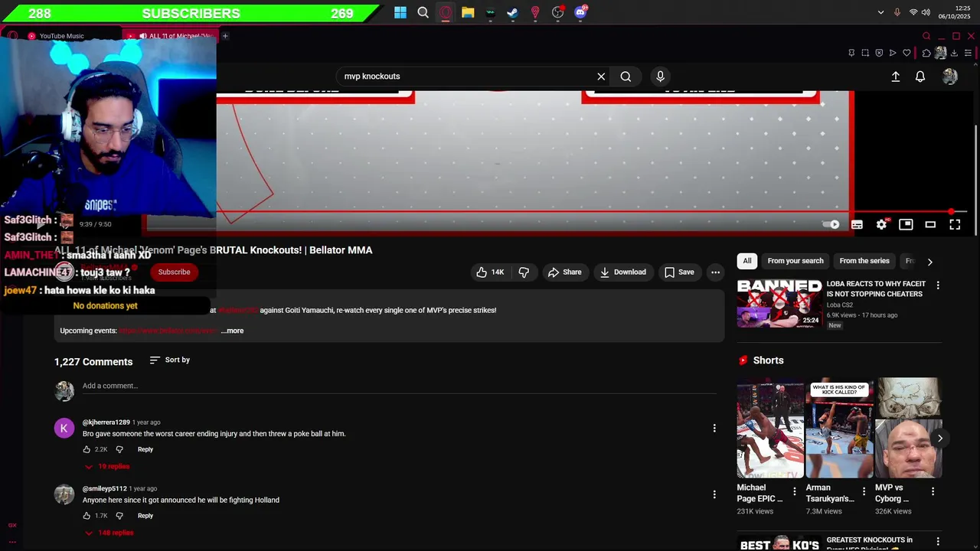
Task: Clear the mvp knockouts search text
Action: 601,77
